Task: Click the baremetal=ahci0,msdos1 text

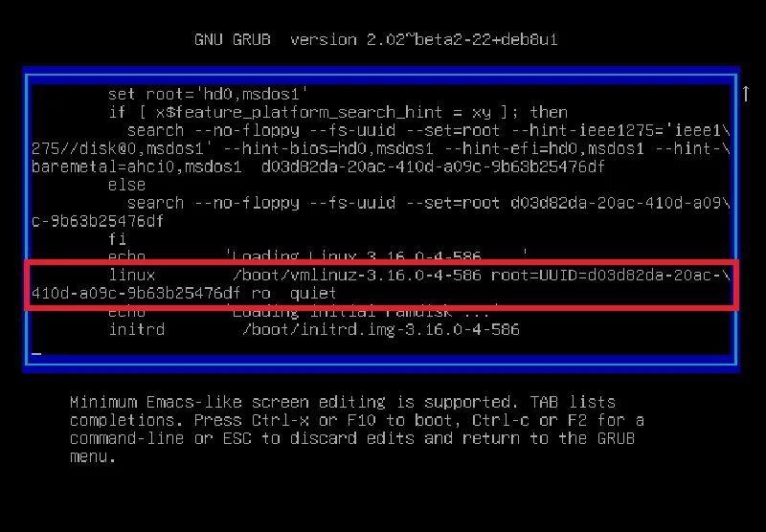Action: [136, 166]
